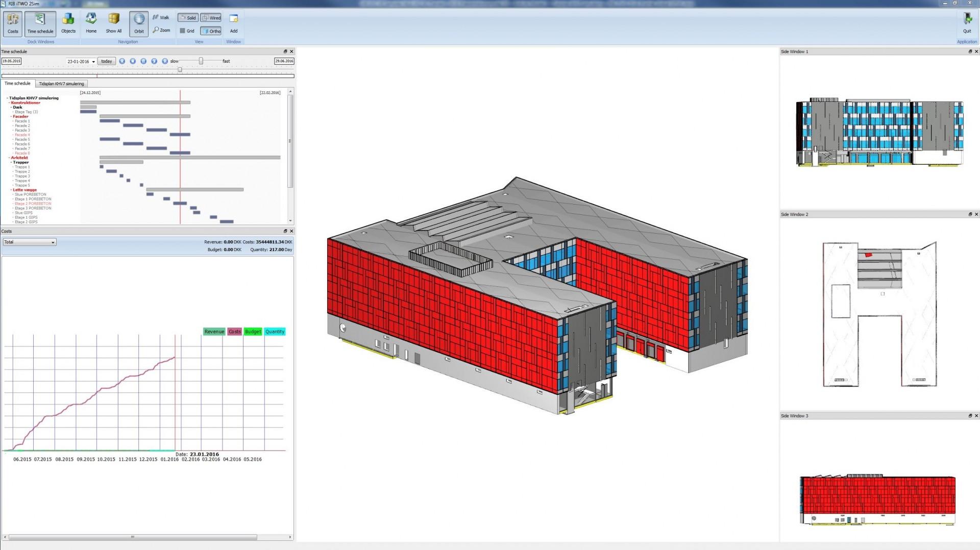Toggle Wired view mode
The image size is (980, 550).
(x=211, y=18)
